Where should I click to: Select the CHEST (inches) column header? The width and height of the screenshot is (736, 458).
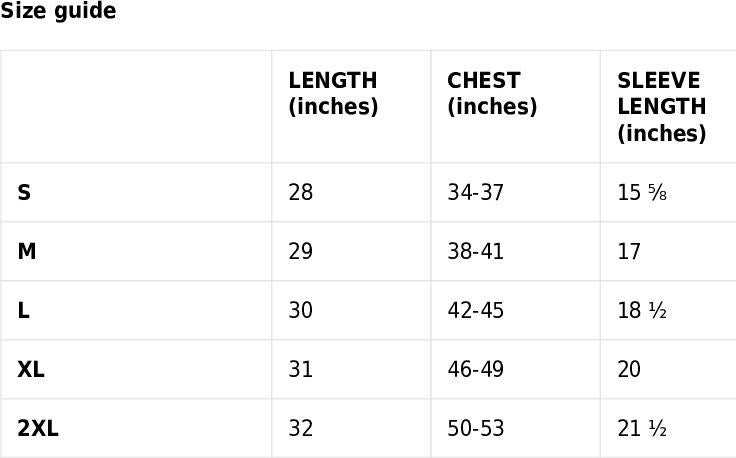(492, 93)
